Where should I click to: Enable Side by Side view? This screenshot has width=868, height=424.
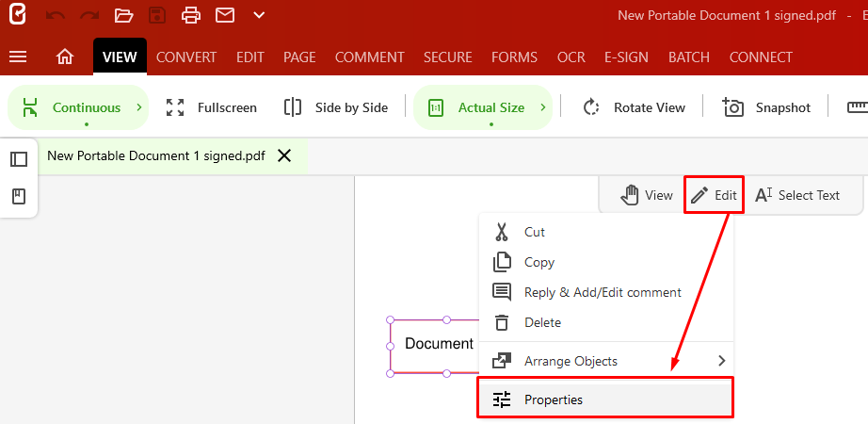pos(335,107)
